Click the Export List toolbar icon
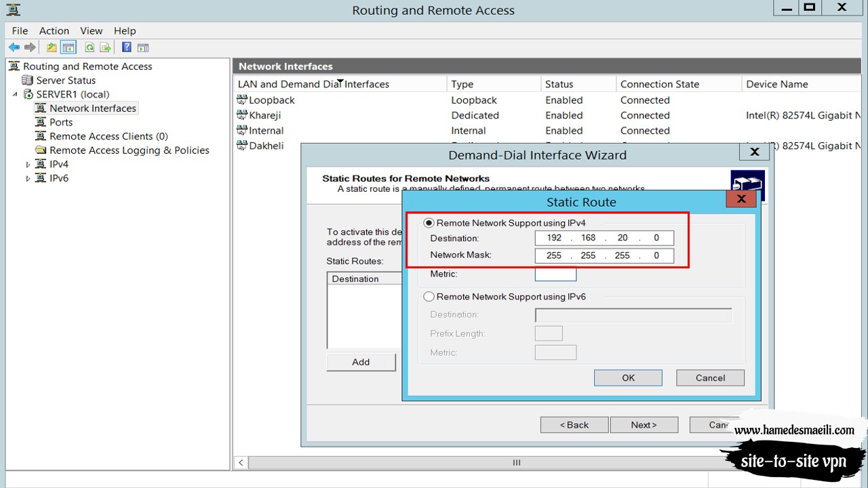The height and width of the screenshot is (488, 868). point(106,47)
